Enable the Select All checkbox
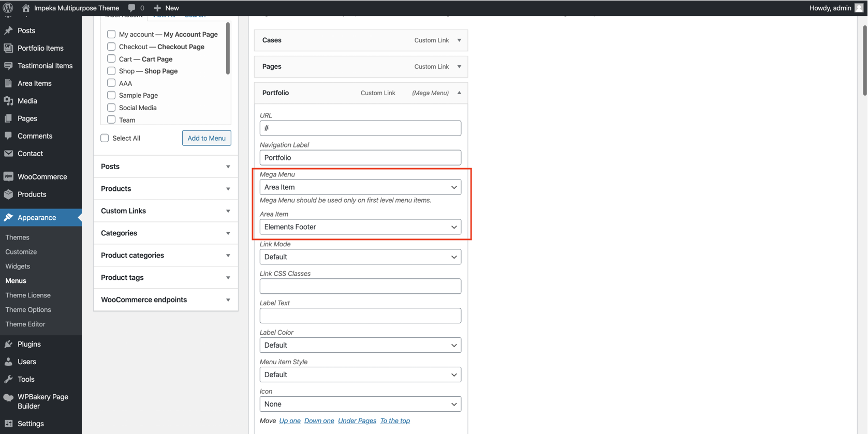868x434 pixels. 105,138
